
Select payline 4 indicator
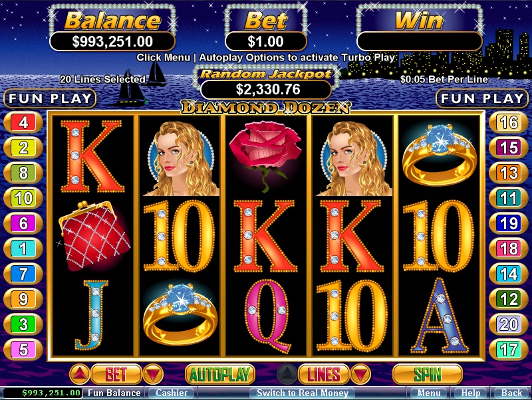[x=23, y=122]
